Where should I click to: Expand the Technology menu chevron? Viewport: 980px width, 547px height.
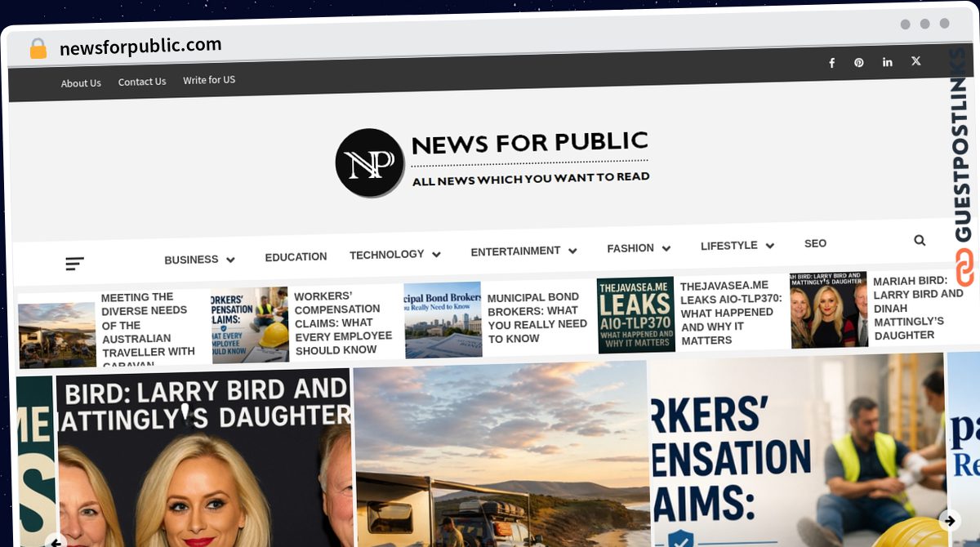[x=436, y=255]
